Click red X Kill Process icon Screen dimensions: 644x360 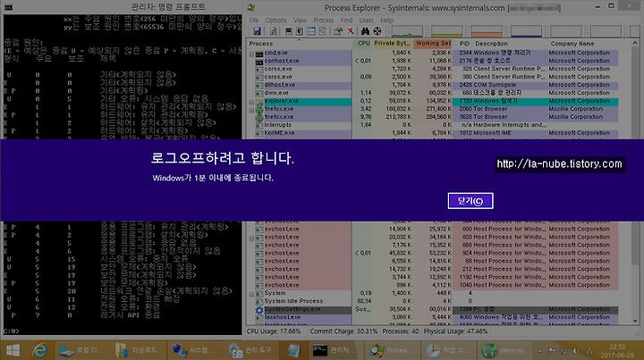(x=351, y=31)
